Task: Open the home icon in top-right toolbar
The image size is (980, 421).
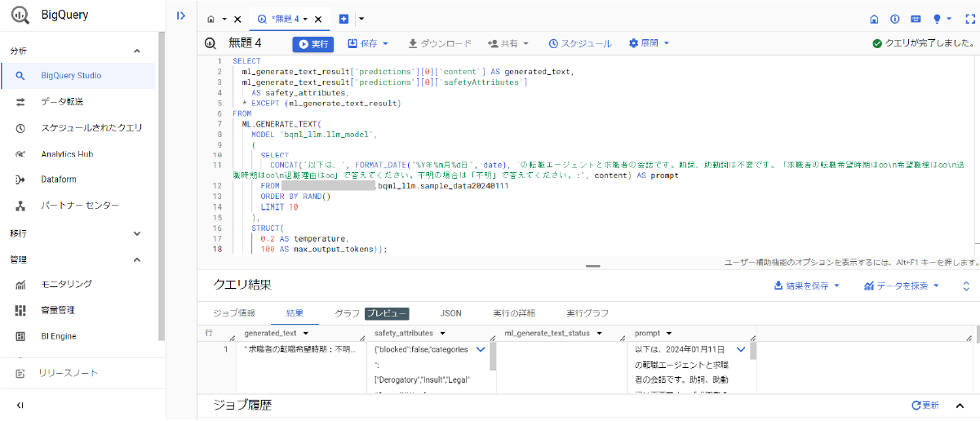Action: point(874,19)
